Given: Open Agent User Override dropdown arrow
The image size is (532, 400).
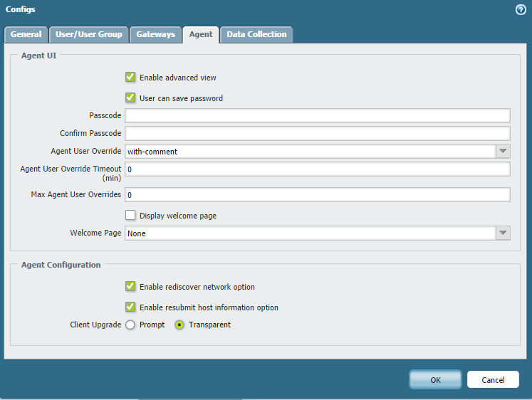Looking at the screenshot, I should click(503, 151).
